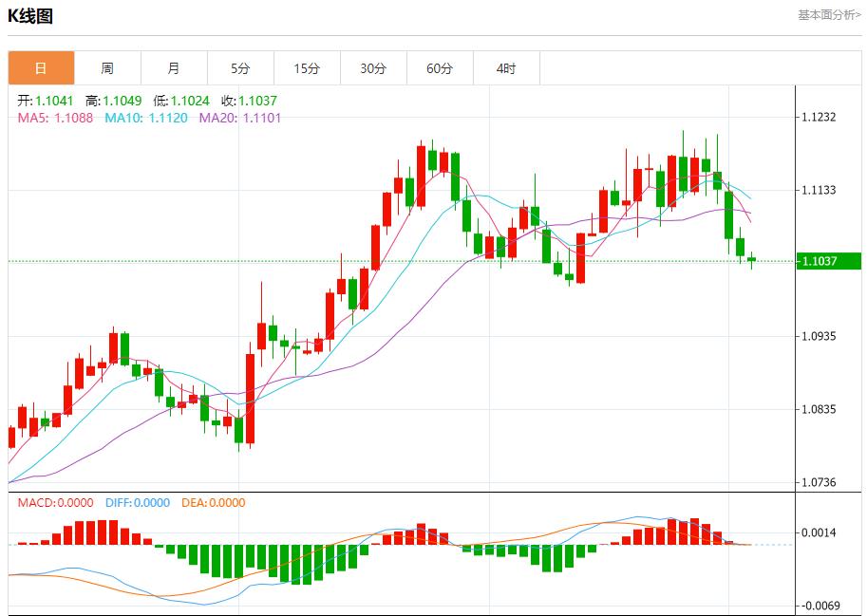Click the green 1.1037 current price tag
Viewport: 867px width, 616px height.
[828, 261]
